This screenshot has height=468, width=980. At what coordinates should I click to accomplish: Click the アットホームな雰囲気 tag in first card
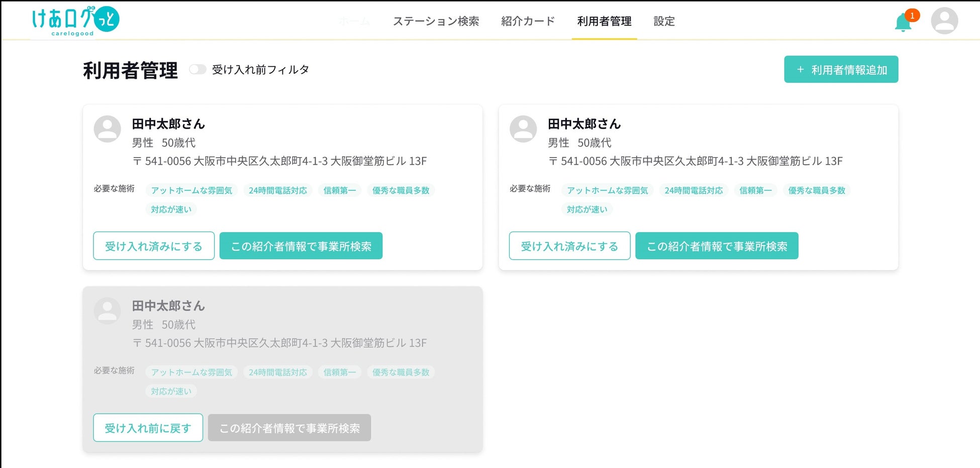coord(191,190)
